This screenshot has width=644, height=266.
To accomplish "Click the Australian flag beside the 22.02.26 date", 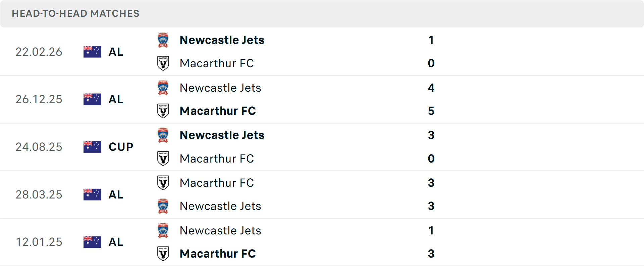I will [x=92, y=51].
